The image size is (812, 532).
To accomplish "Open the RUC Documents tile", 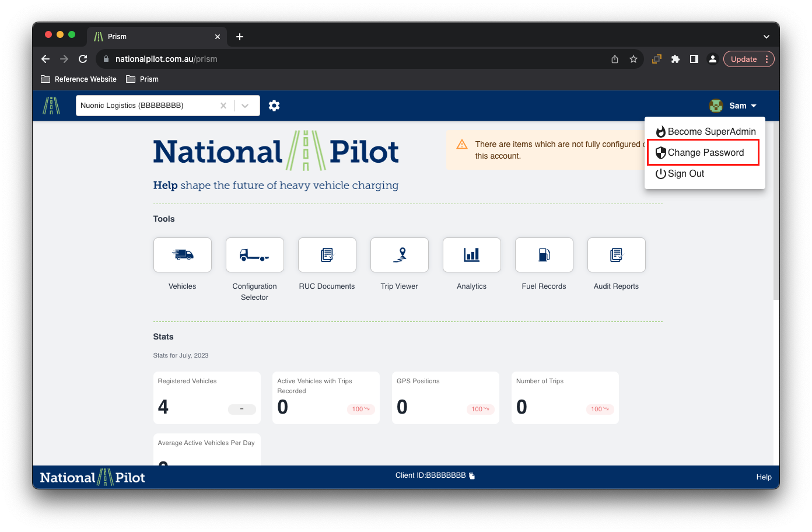I will [x=327, y=255].
